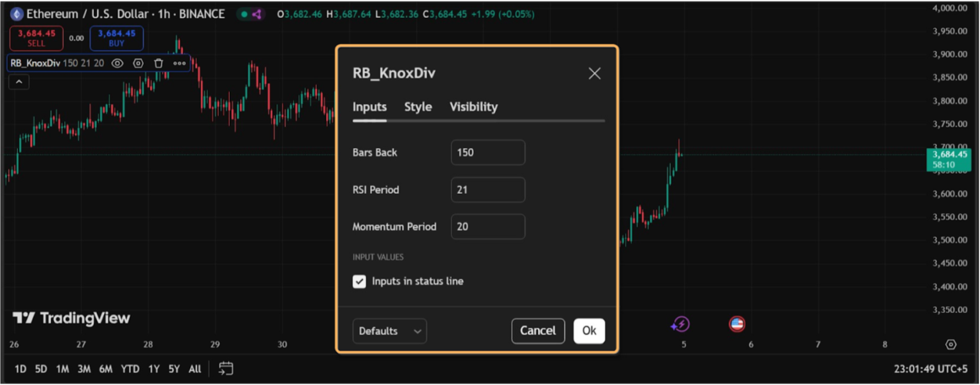This screenshot has width=980, height=385.
Task: Click the red SELL button
Action: click(36, 38)
